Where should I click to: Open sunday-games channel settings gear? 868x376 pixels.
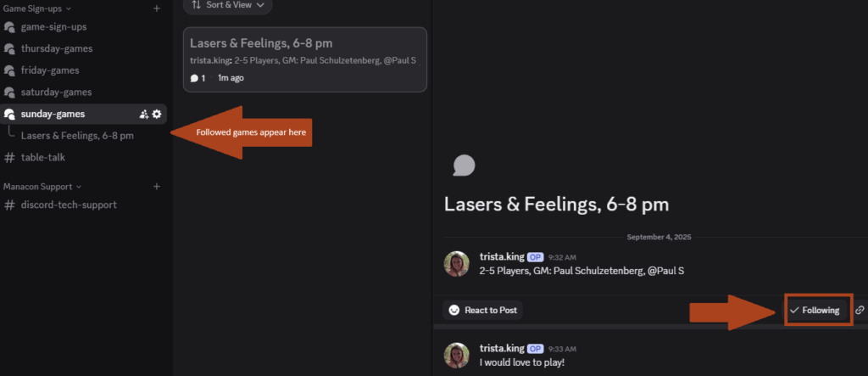tap(157, 114)
